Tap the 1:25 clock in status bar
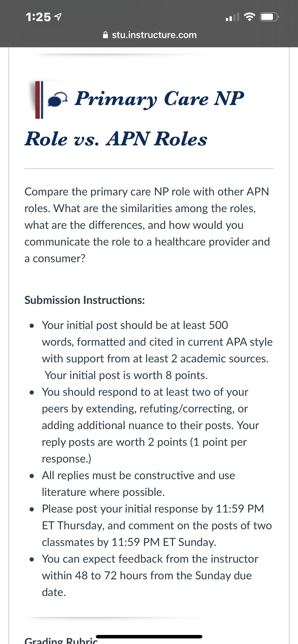The height and width of the screenshot is (644, 298). pyautogui.click(x=38, y=17)
